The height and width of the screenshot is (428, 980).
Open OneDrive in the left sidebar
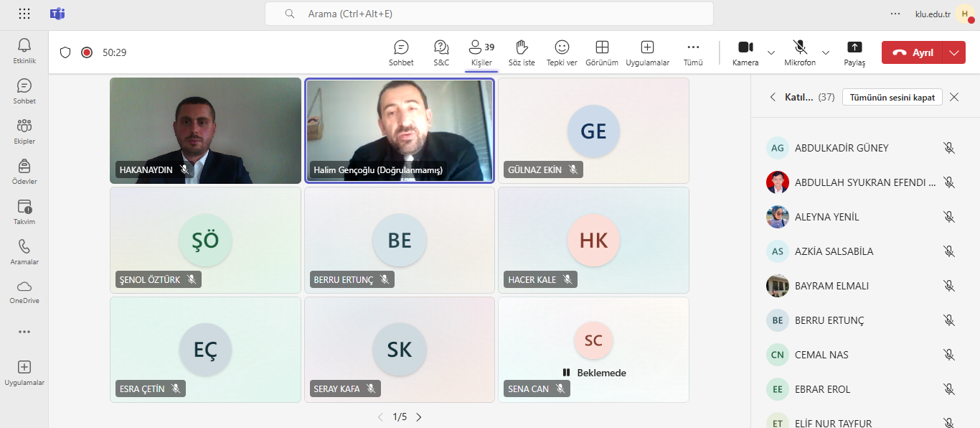24,292
